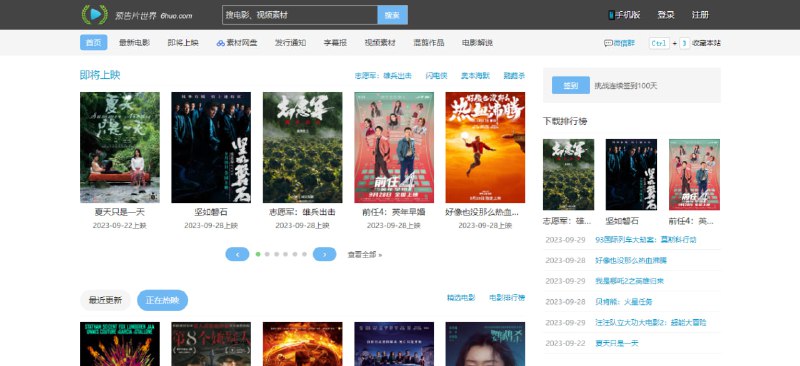The width and height of the screenshot is (800, 366).
Task: Open the mobile version via phone icon
Action: (611, 15)
